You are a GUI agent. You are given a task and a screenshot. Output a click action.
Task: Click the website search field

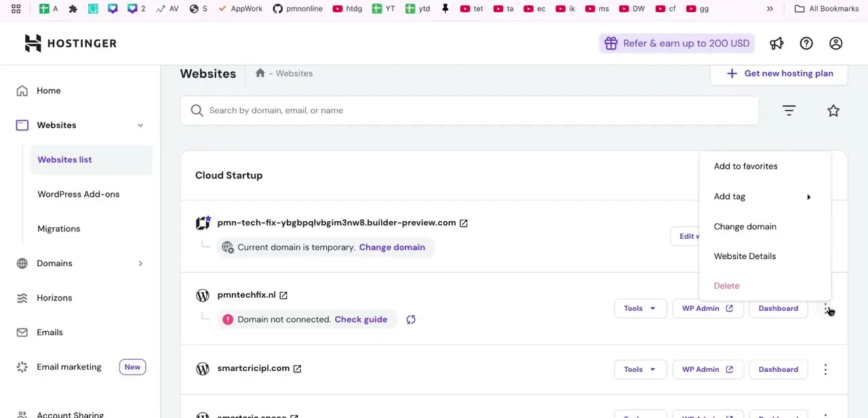pos(469,111)
